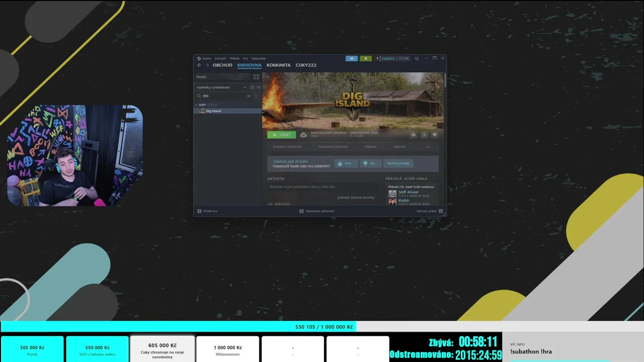644x362 pixels.
Task: Collapse the HRY category
Action: tap(197, 105)
